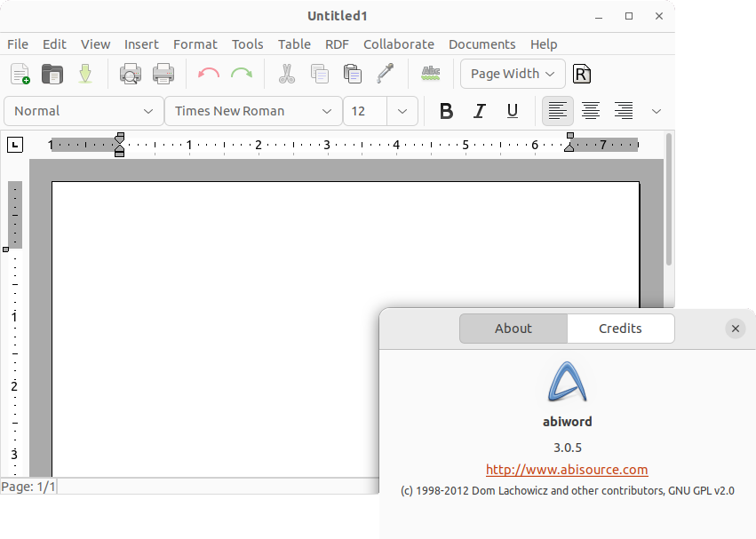Click the Page: 1/1 status text
The width and height of the screenshot is (756, 539).
point(28,487)
